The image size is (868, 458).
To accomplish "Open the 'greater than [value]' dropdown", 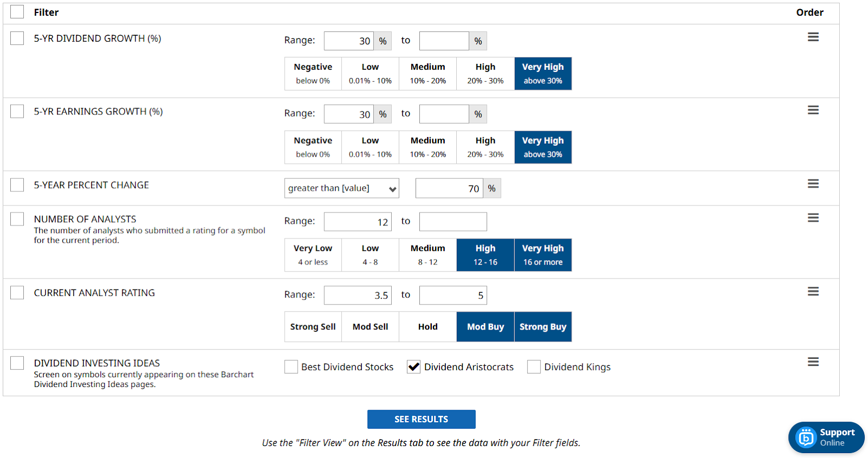I will click(341, 188).
